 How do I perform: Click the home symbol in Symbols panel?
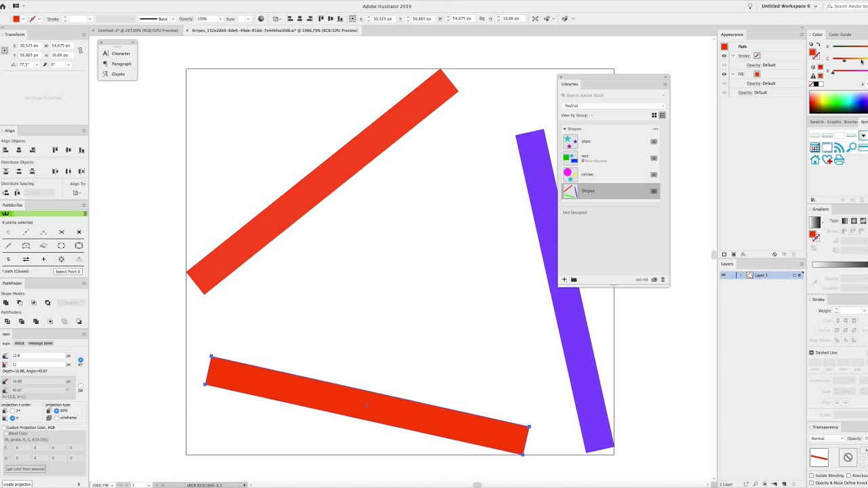pyautogui.click(x=815, y=160)
